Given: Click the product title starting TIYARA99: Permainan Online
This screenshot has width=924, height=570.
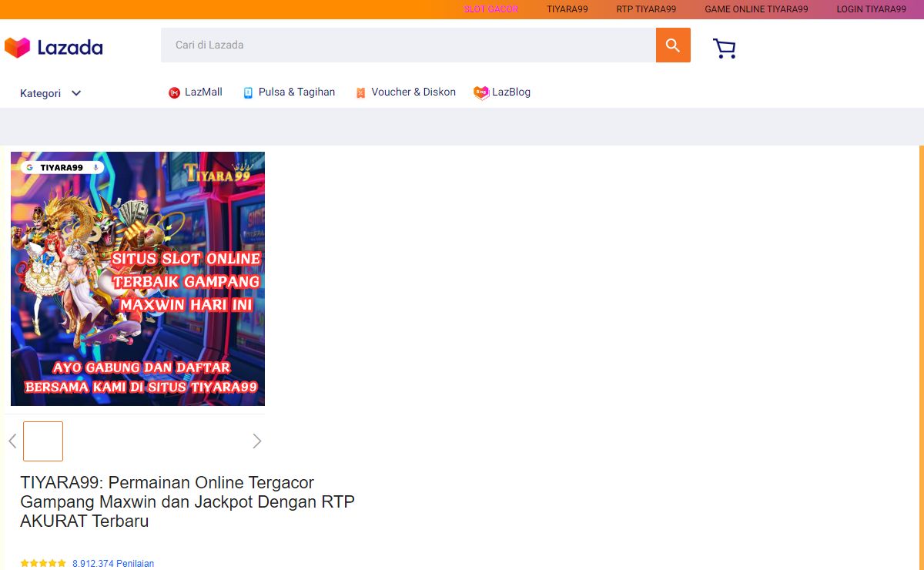Looking at the screenshot, I should (x=187, y=501).
